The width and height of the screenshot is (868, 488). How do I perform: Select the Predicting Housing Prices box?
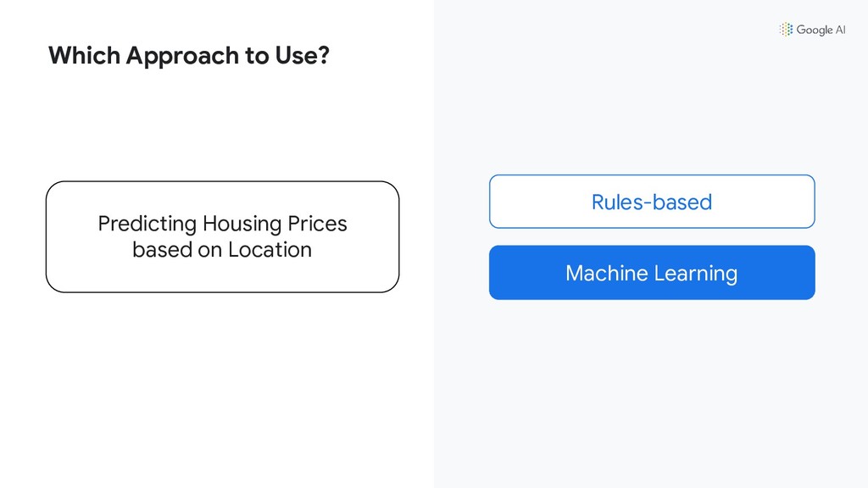[223, 237]
